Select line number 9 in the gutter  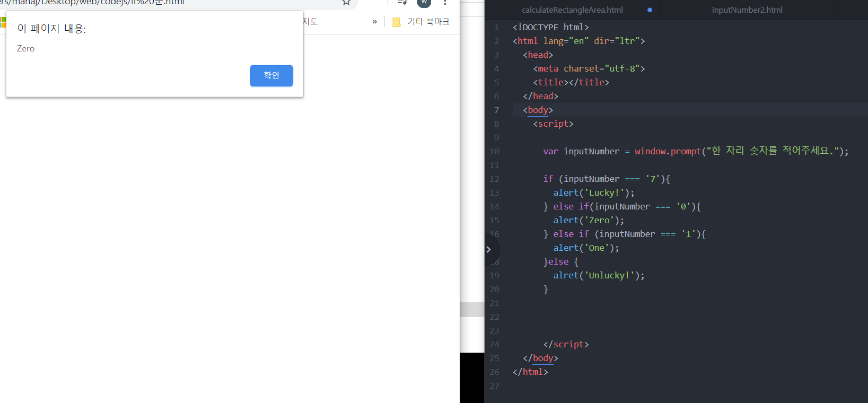496,138
